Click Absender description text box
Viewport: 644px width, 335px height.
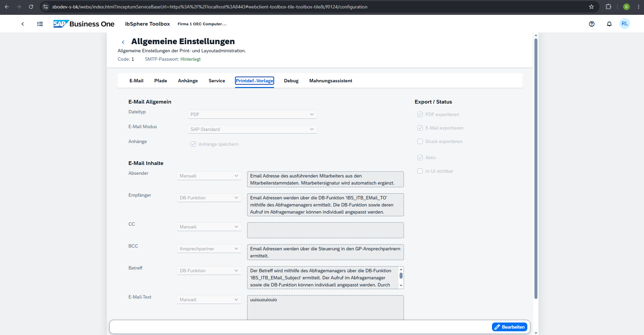point(325,179)
